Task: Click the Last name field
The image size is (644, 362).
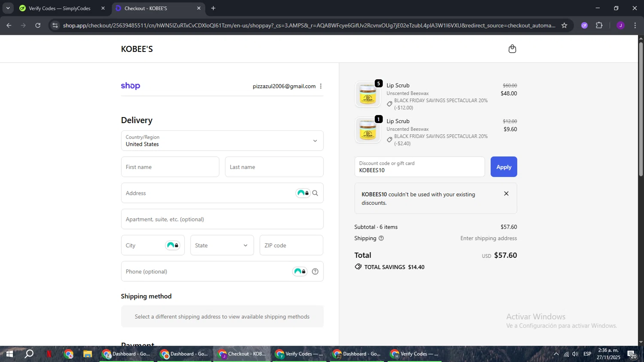Action: coord(274,167)
